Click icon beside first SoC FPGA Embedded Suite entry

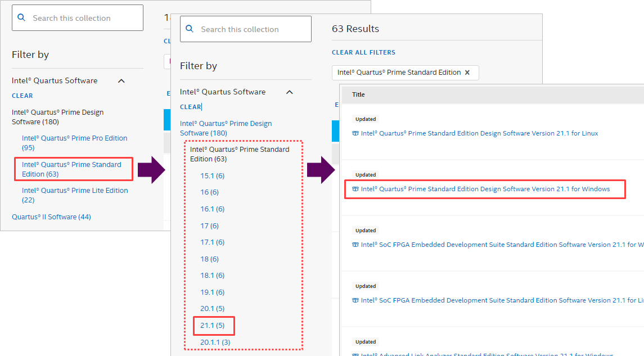pos(355,244)
